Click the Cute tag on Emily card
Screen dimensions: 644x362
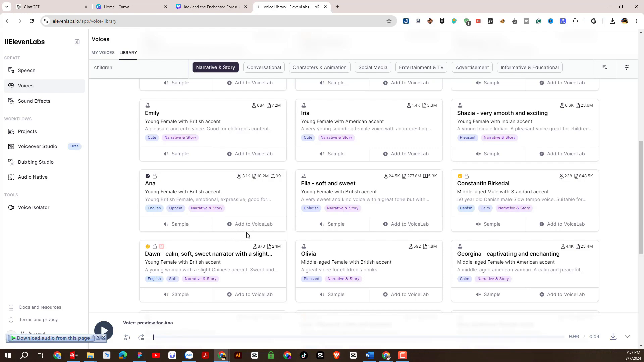pyautogui.click(x=152, y=137)
